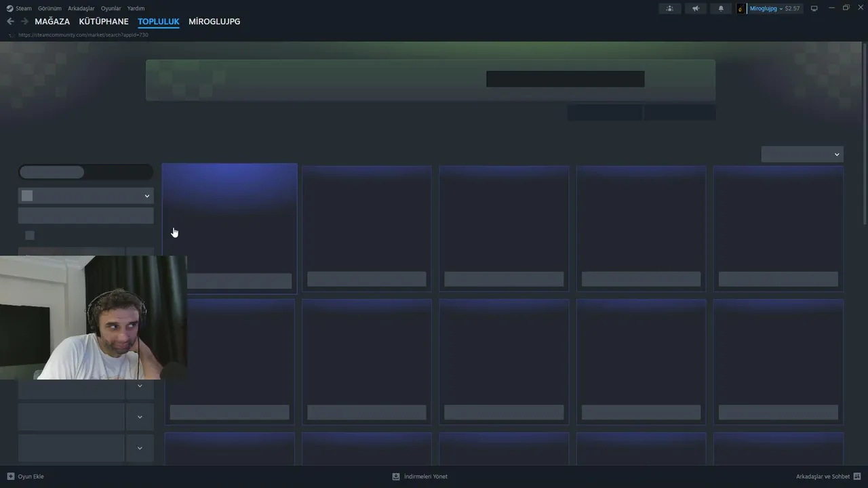Click the Steam logo icon
Screen dimensions: 868x488
pos(9,9)
